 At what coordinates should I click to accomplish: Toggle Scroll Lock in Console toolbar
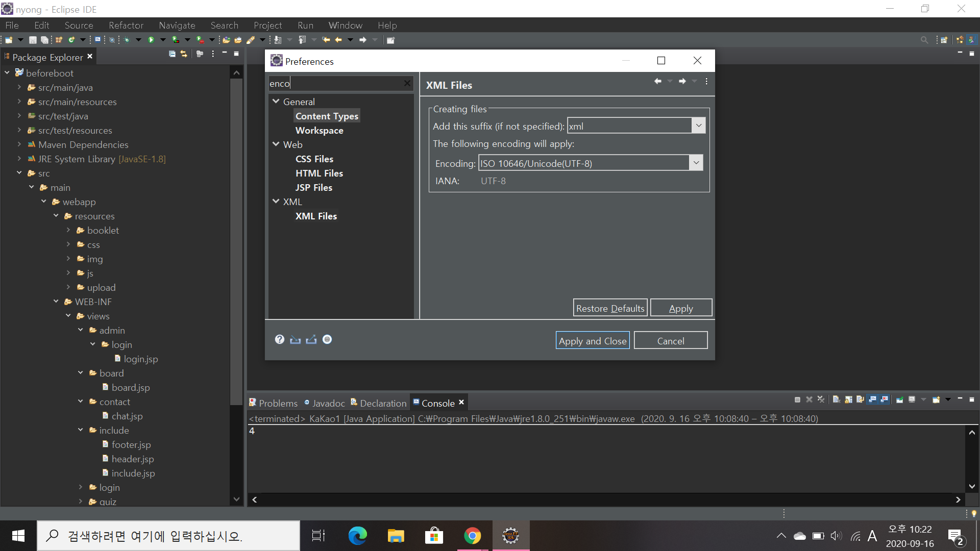[848, 399]
